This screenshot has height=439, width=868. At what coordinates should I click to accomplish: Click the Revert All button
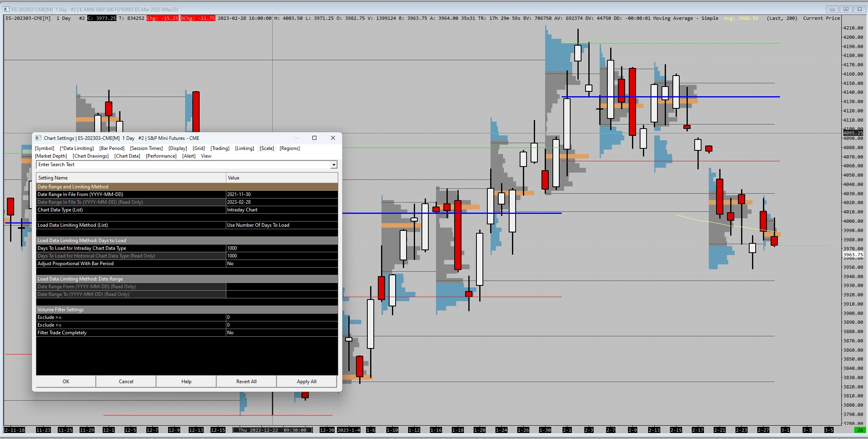pos(246,382)
